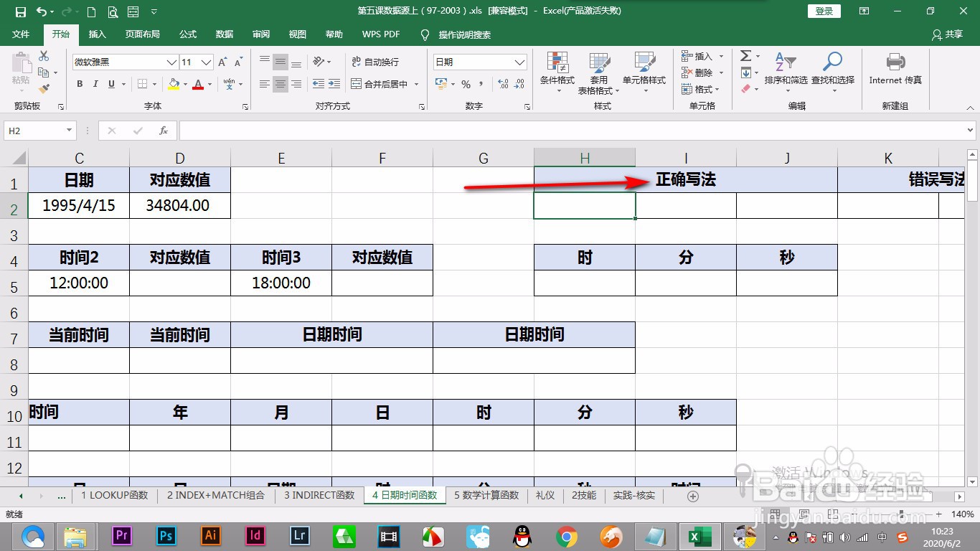
Task: Click 套用表格格式 (Format as Table)
Action: click(x=600, y=74)
